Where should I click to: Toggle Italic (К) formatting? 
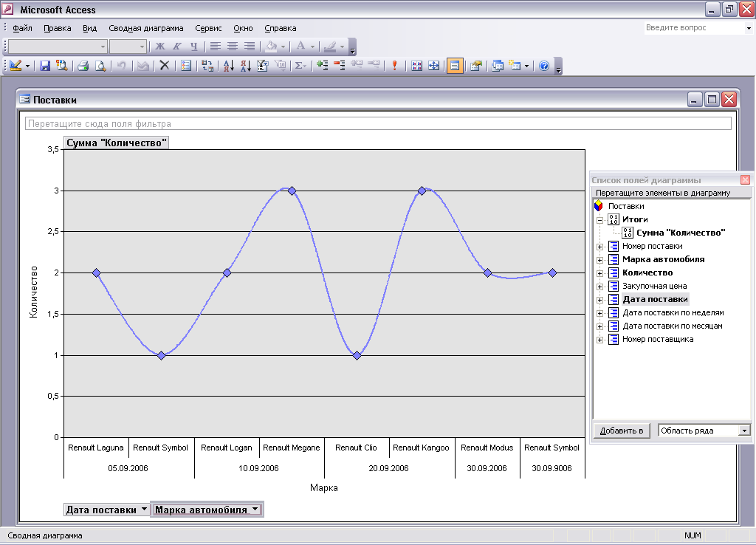pos(177,47)
